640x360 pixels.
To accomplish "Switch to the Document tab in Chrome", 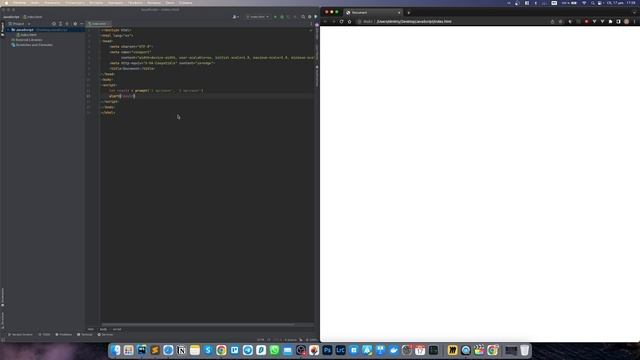I will click(x=373, y=13).
